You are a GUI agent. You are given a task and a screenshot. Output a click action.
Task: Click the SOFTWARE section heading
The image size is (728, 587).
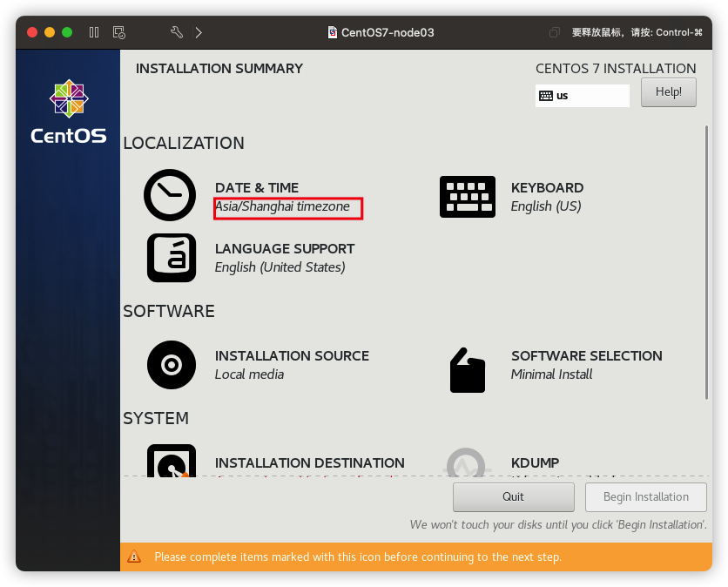tap(169, 311)
